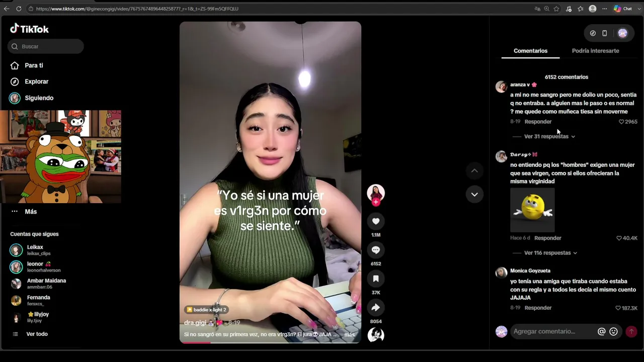Image resolution: width=644 pixels, height=362 pixels.
Task: Open Copilot Chat in the browser toolbar
Action: (623, 9)
